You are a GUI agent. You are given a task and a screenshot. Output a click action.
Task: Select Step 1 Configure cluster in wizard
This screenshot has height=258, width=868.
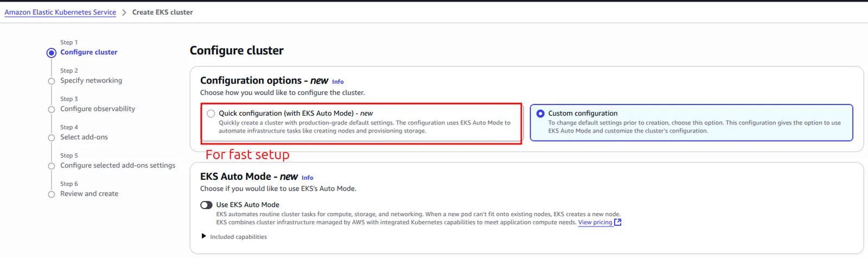88,52
